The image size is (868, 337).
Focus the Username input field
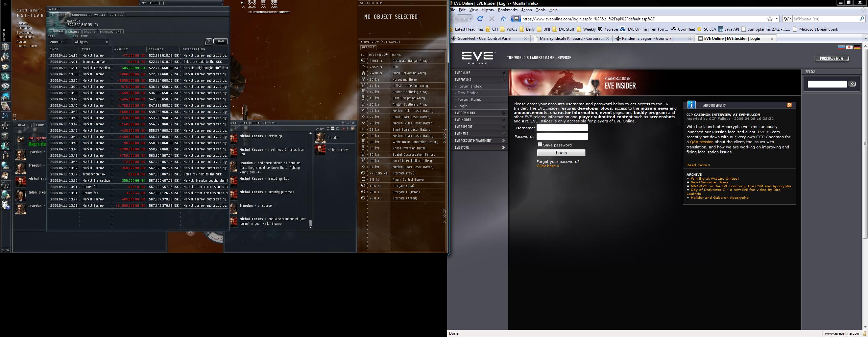pos(562,128)
